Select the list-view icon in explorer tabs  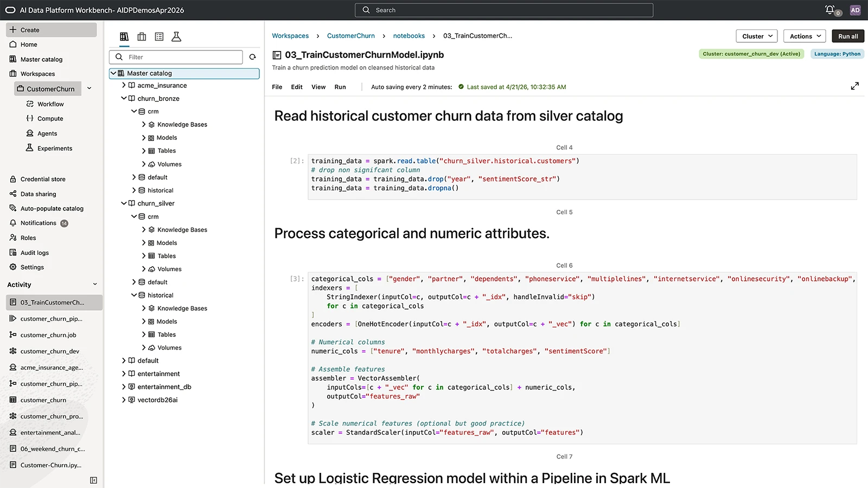159,37
